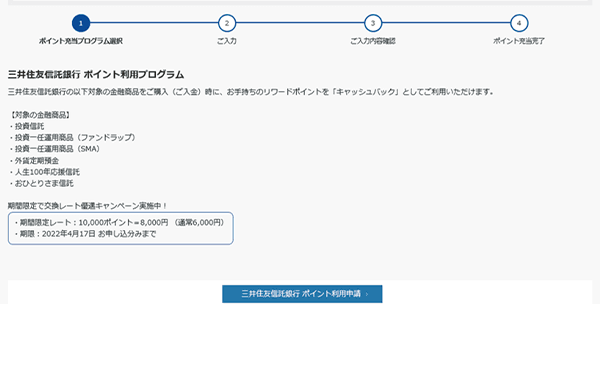Click the 期間限定レート 10,000ポイント line

(120, 222)
